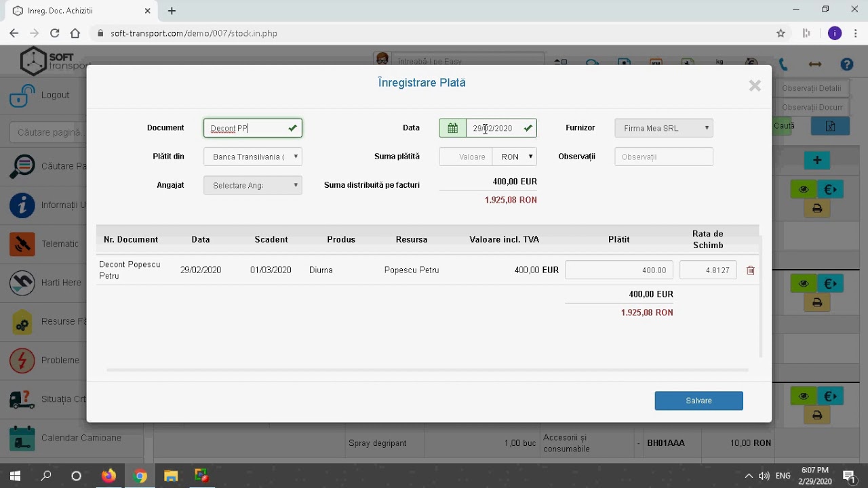Click the 01/03/2020 due date cell

271,270
